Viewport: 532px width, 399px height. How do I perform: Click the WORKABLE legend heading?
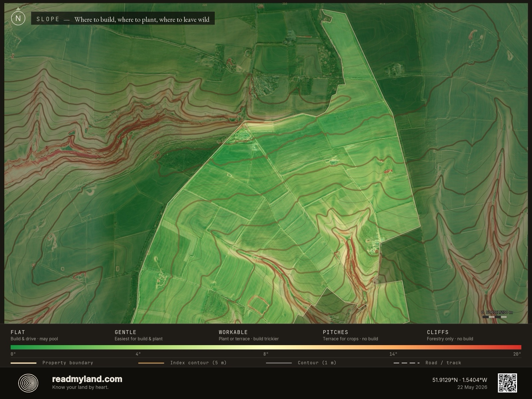(x=233, y=332)
